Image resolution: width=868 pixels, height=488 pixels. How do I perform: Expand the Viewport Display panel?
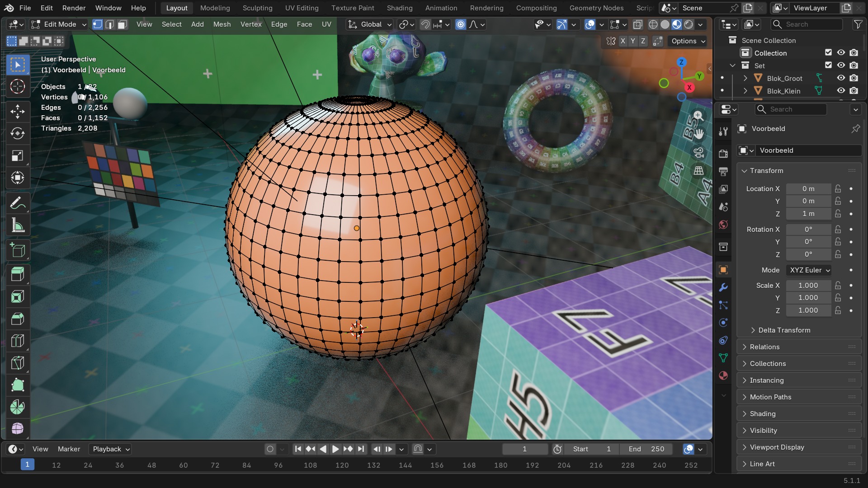tap(799, 447)
